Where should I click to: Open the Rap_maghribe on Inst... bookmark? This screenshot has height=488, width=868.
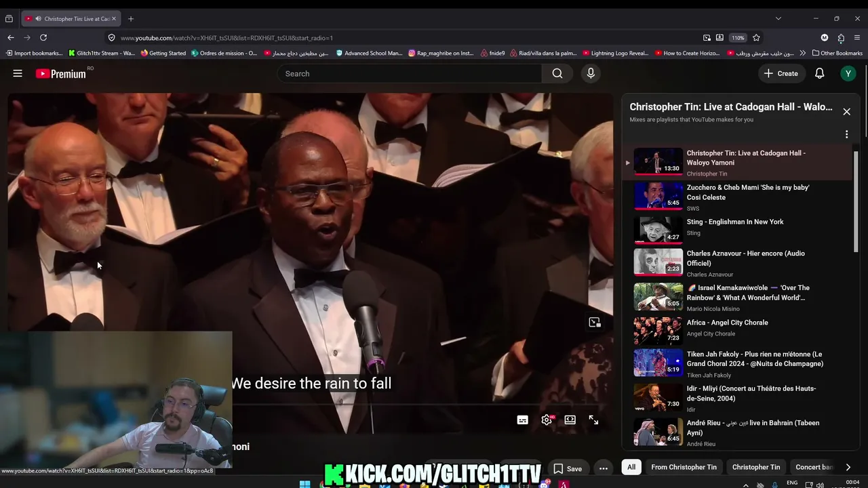point(441,53)
